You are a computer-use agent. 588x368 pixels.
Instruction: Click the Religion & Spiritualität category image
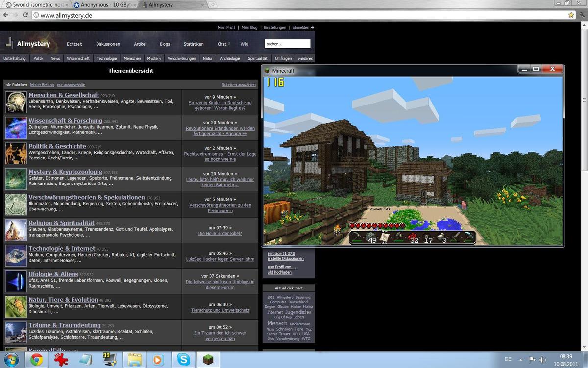[16, 230]
